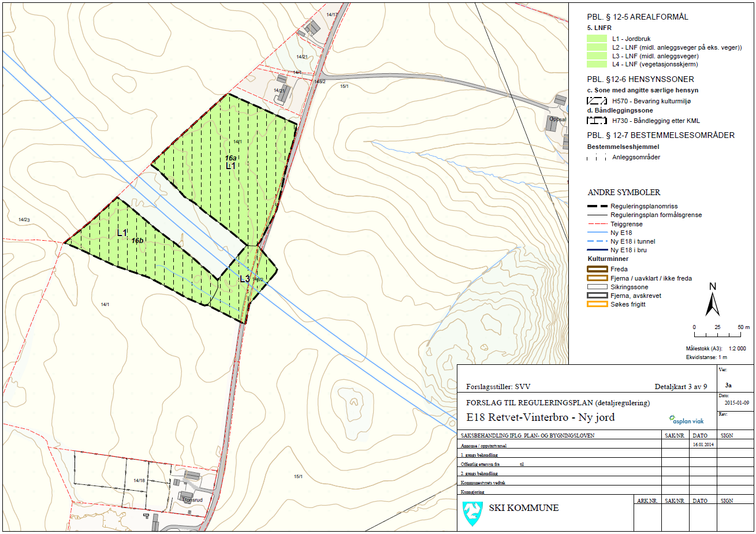Click the Sikringssone legend box
This screenshot has height=534, width=756.
pyautogui.click(x=597, y=287)
